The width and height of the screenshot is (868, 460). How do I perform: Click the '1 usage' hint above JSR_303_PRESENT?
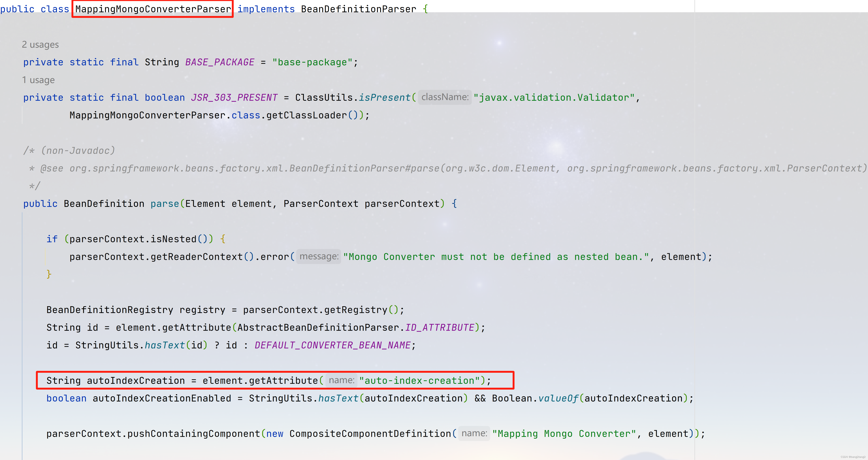click(x=38, y=80)
